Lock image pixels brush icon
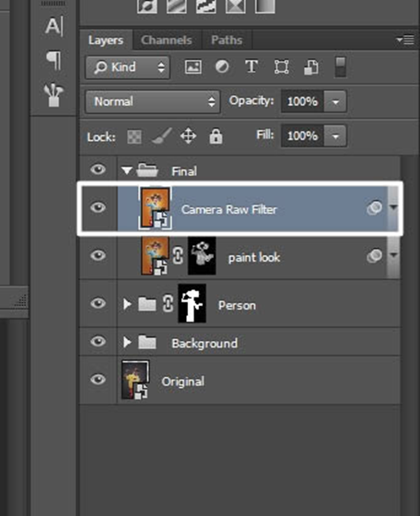420x516 pixels. point(162,136)
